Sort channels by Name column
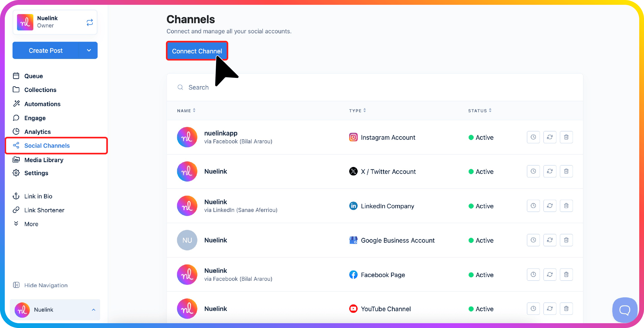The height and width of the screenshot is (328, 644). (x=186, y=110)
